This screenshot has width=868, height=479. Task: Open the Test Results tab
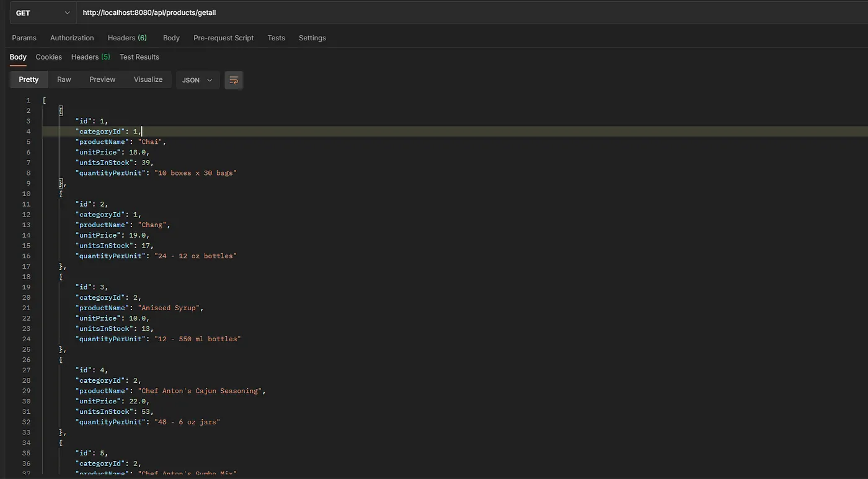click(x=139, y=57)
